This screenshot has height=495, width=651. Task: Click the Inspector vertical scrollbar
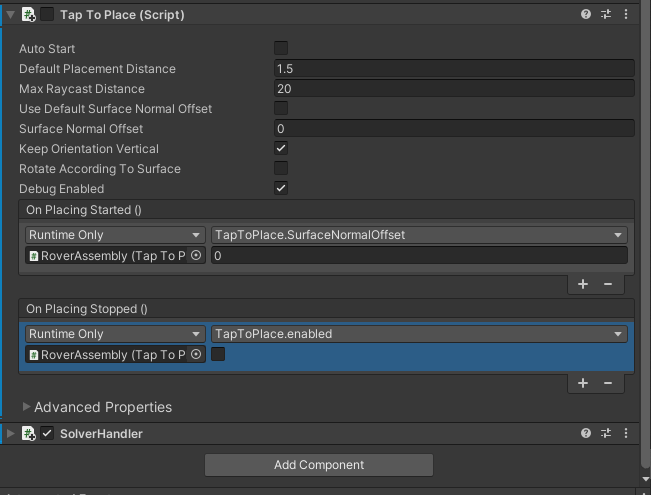pos(646,233)
